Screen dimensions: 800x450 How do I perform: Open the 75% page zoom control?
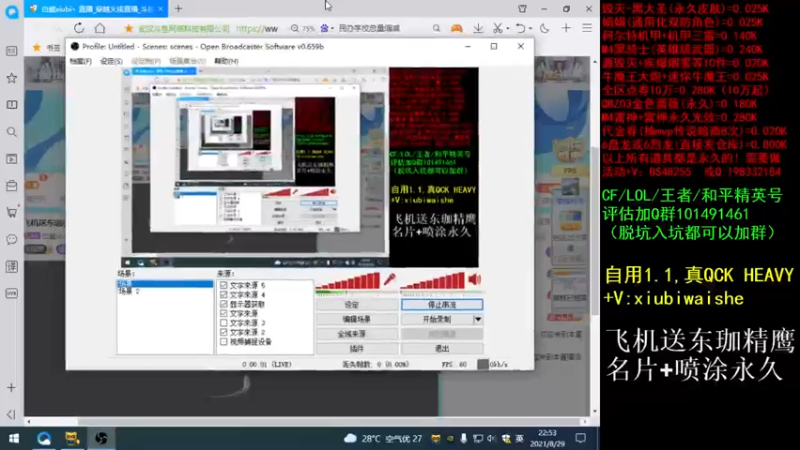[x=303, y=29]
